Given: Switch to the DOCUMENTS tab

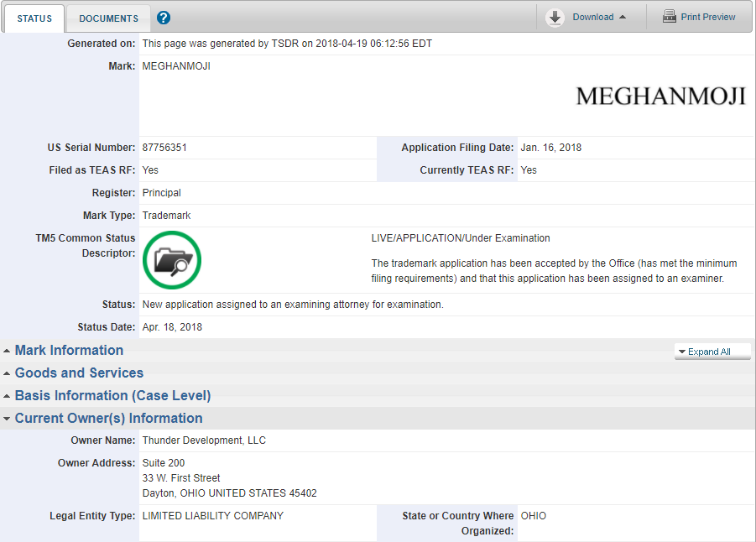Looking at the screenshot, I should click(x=108, y=18).
